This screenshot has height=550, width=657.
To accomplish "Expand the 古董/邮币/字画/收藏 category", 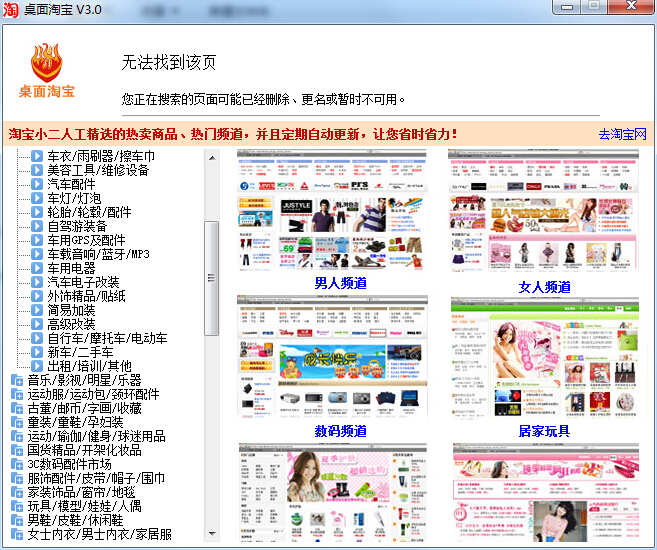I will pos(17,408).
